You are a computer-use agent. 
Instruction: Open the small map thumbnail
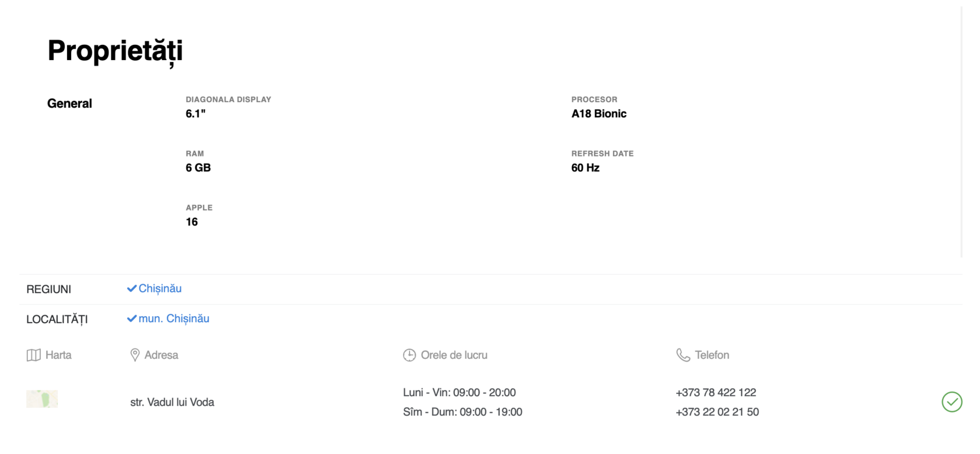click(x=42, y=399)
